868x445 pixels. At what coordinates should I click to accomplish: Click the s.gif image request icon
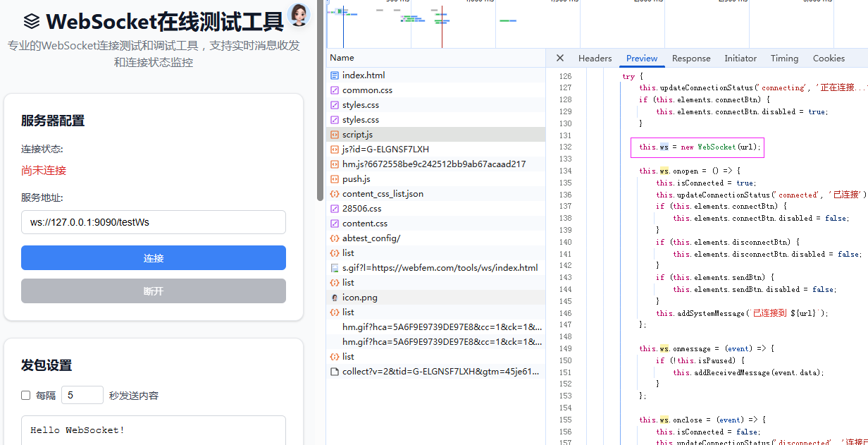[x=335, y=268]
